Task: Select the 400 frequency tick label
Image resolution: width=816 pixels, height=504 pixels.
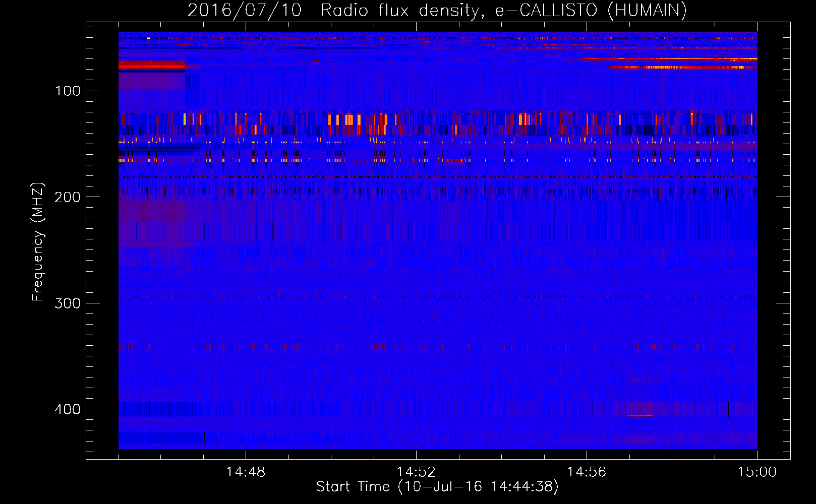Action: [x=68, y=409]
